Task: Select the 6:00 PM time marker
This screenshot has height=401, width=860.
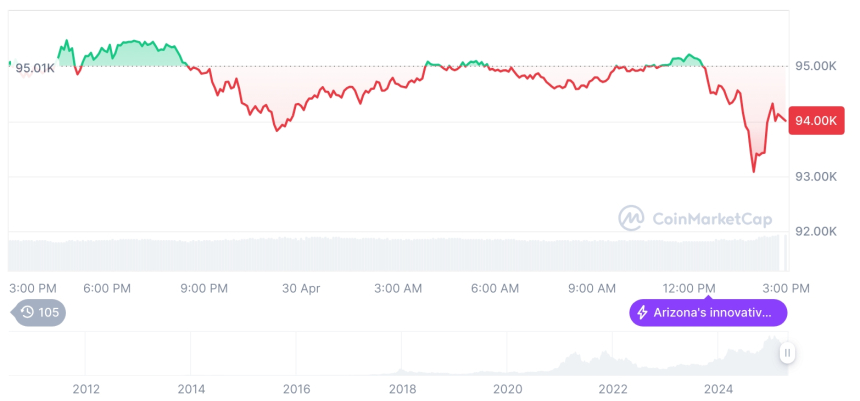Action: pos(107,288)
